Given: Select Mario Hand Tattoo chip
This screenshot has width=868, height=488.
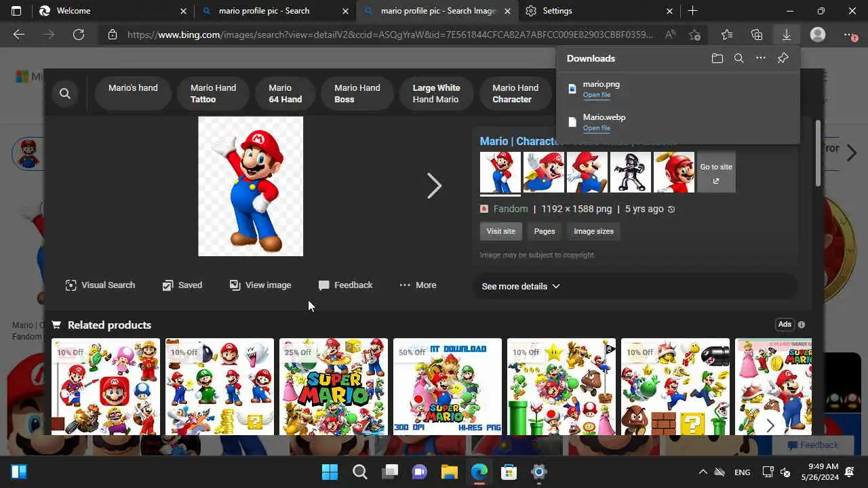Looking at the screenshot, I should (x=213, y=94).
